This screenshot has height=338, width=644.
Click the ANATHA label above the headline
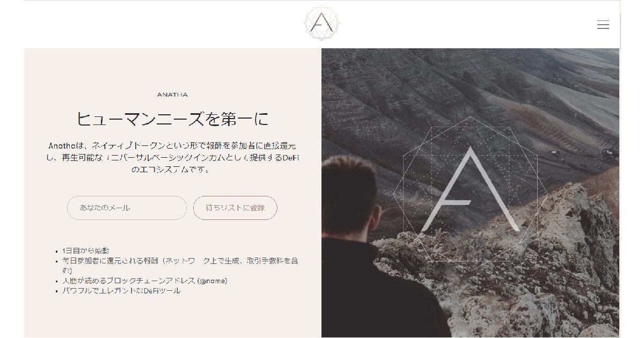[x=172, y=94]
